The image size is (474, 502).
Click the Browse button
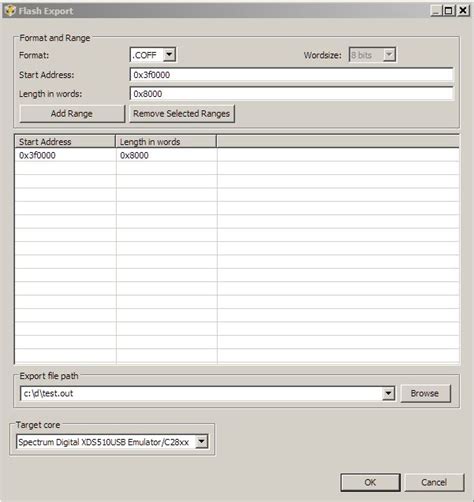coord(425,393)
